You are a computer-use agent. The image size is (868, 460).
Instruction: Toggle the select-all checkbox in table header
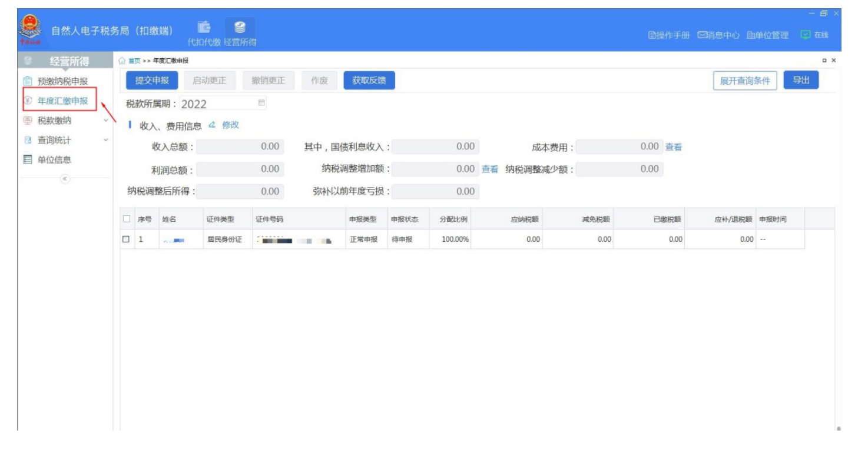[126, 219]
